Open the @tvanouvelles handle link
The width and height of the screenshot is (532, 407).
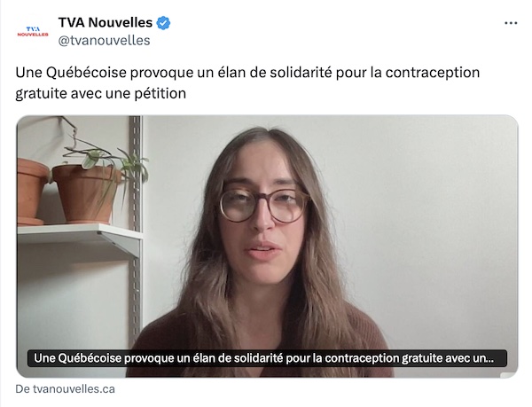(104, 41)
